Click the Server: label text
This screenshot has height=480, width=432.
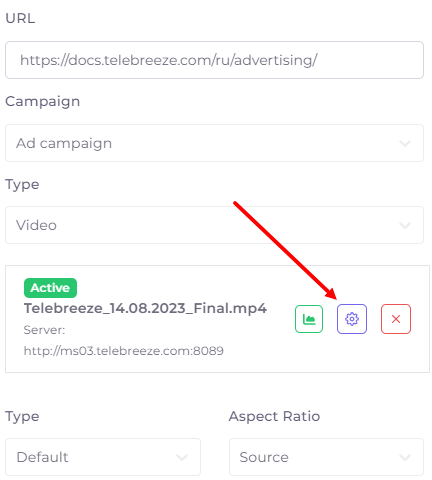(x=44, y=330)
